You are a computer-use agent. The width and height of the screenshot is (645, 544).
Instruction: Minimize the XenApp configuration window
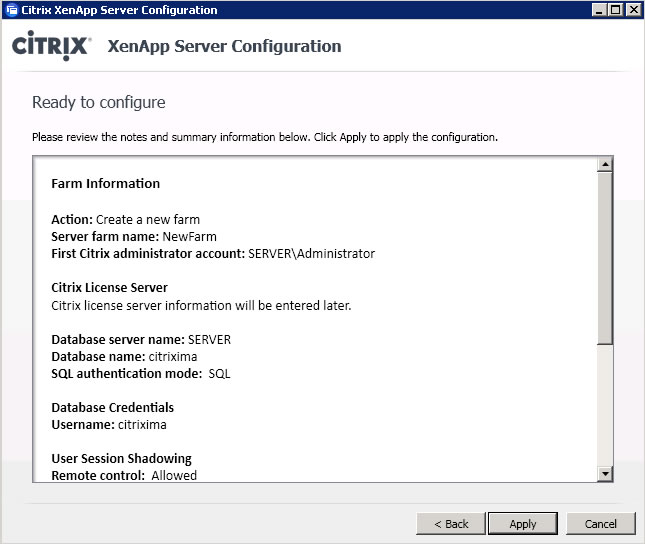coord(599,9)
